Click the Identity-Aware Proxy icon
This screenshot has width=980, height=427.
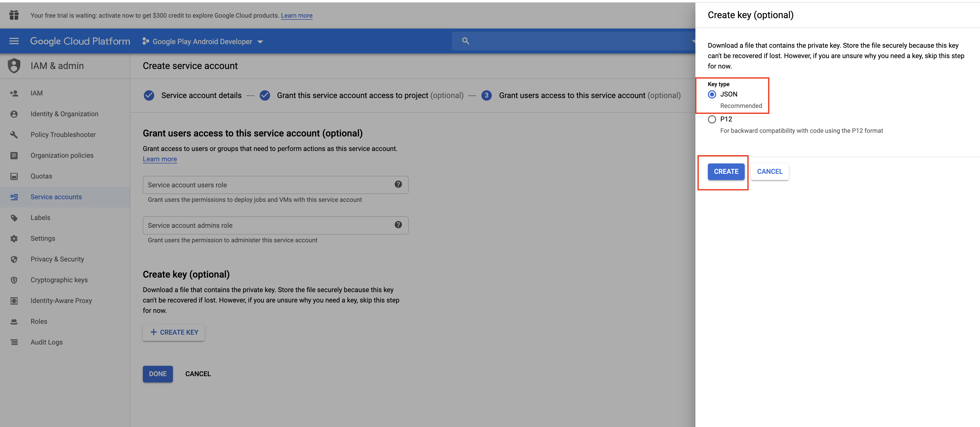click(14, 300)
